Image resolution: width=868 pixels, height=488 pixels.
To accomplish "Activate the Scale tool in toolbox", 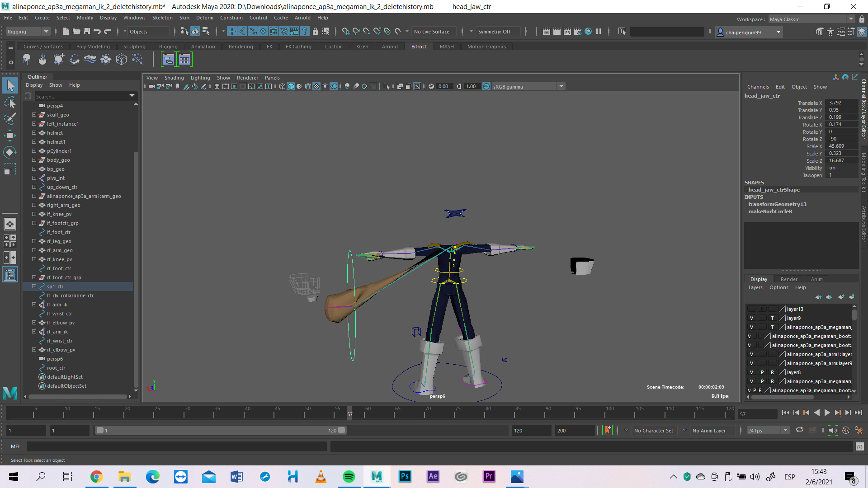I will pos(10,169).
